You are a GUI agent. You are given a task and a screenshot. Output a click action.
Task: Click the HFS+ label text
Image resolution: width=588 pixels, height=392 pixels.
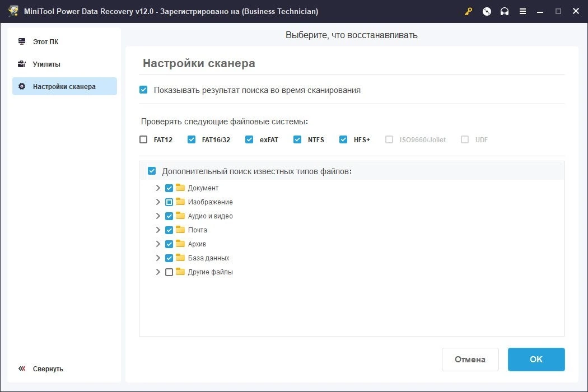[x=362, y=140]
